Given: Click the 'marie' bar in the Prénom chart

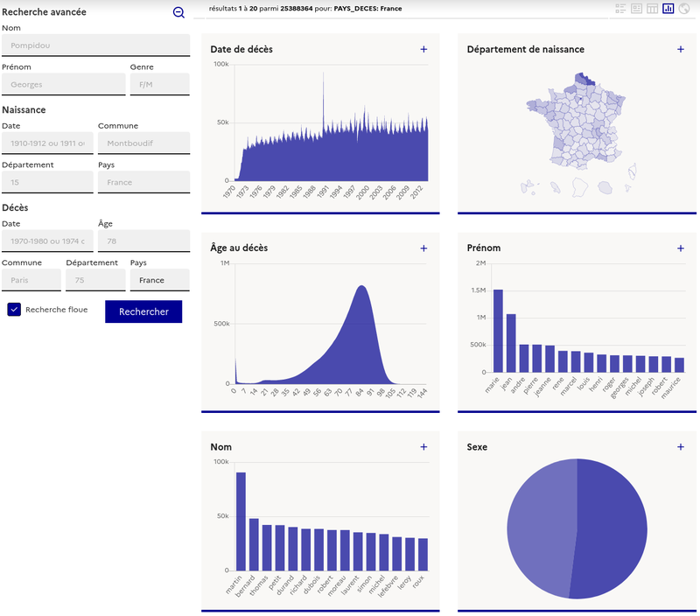Looking at the screenshot, I should [499, 332].
